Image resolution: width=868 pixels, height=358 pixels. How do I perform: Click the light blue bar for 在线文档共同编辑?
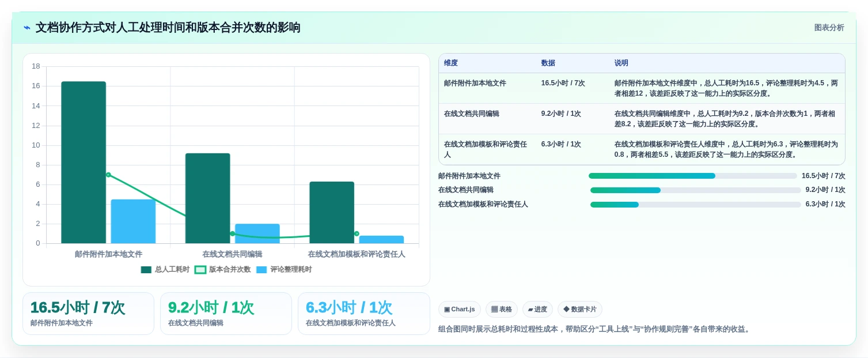[x=257, y=233]
